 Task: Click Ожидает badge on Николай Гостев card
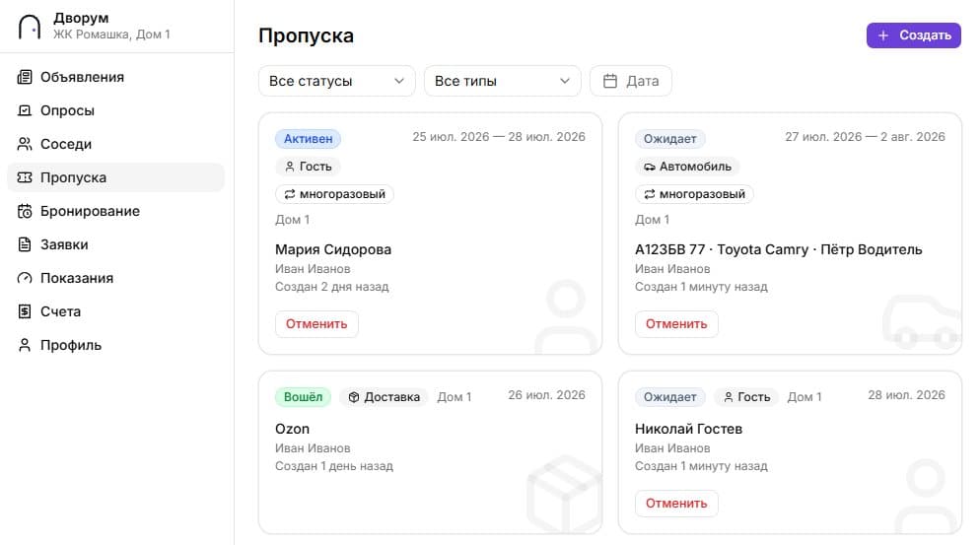click(x=670, y=397)
